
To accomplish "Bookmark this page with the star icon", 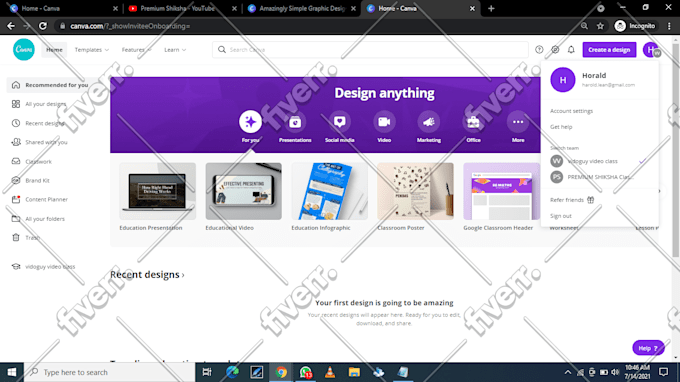I will pyautogui.click(x=600, y=26).
